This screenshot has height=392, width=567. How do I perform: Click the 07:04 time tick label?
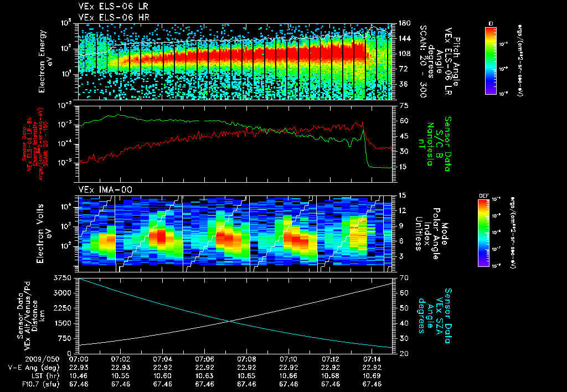pos(162,359)
